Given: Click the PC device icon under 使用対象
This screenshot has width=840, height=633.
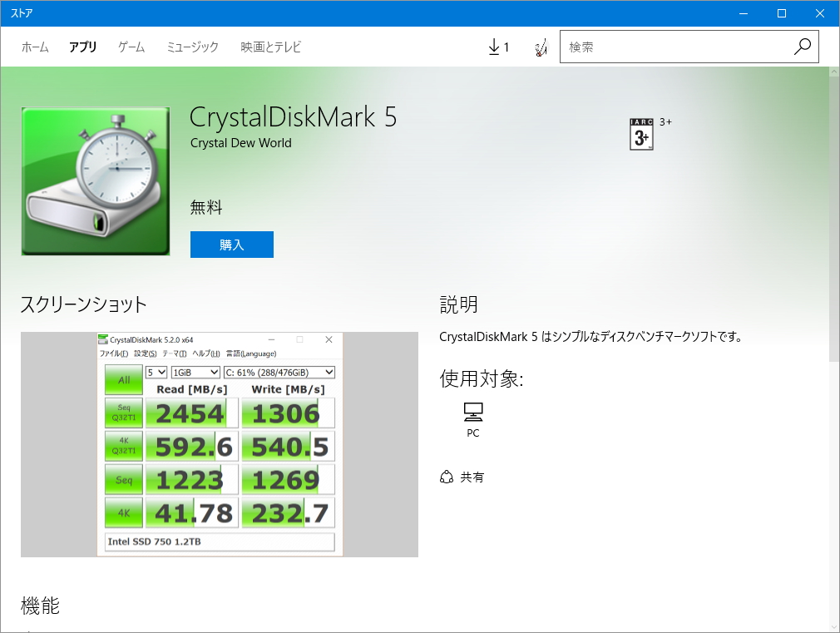Looking at the screenshot, I should coord(473,413).
